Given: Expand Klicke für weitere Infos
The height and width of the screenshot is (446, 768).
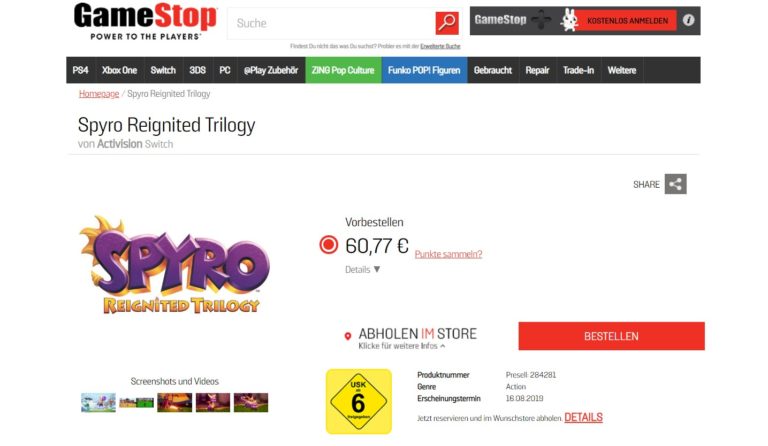Looking at the screenshot, I should tap(402, 346).
